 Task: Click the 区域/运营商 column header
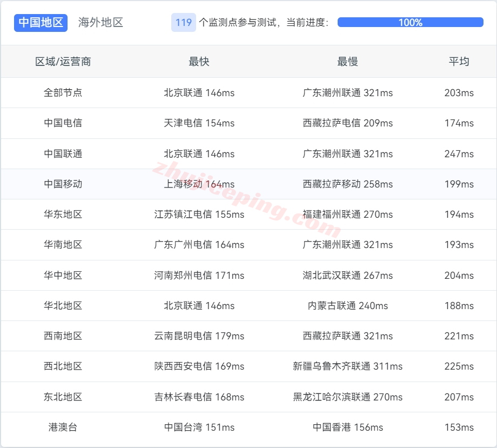pos(63,62)
